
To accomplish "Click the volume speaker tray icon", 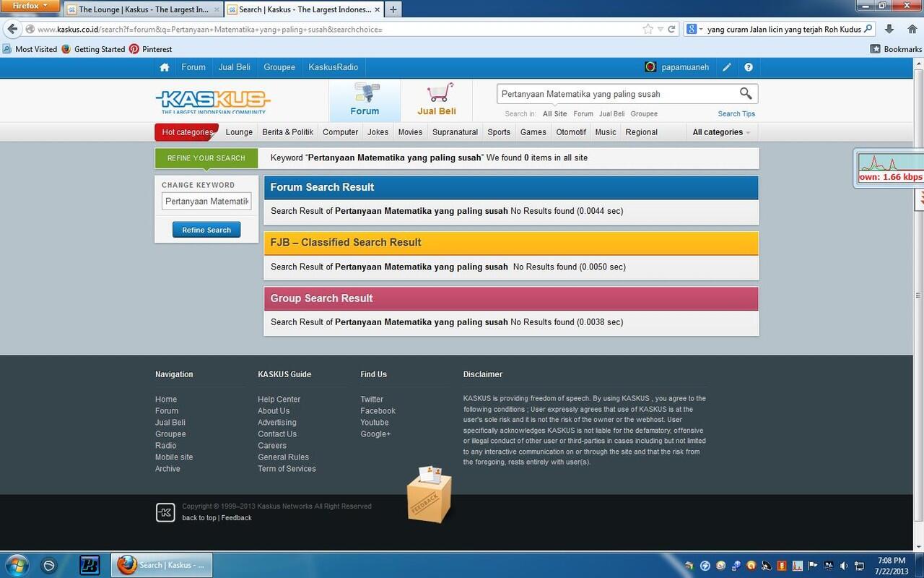I will point(844,566).
